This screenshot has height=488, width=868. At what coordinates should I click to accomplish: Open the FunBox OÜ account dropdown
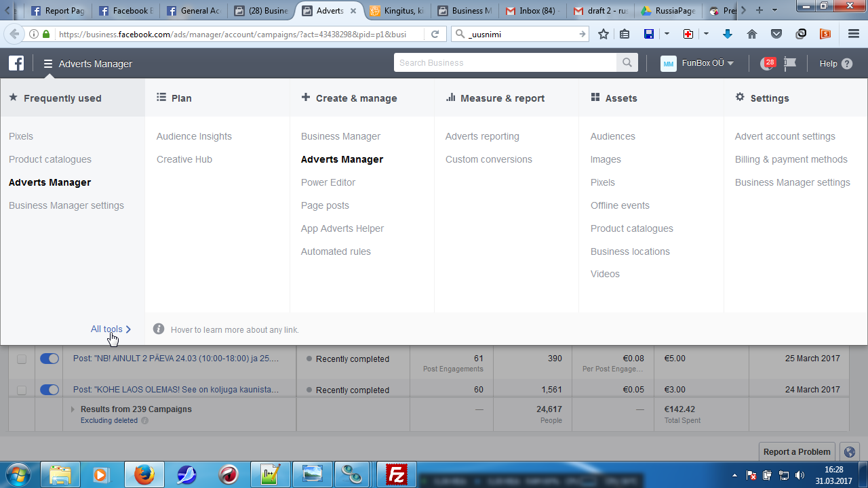(697, 63)
